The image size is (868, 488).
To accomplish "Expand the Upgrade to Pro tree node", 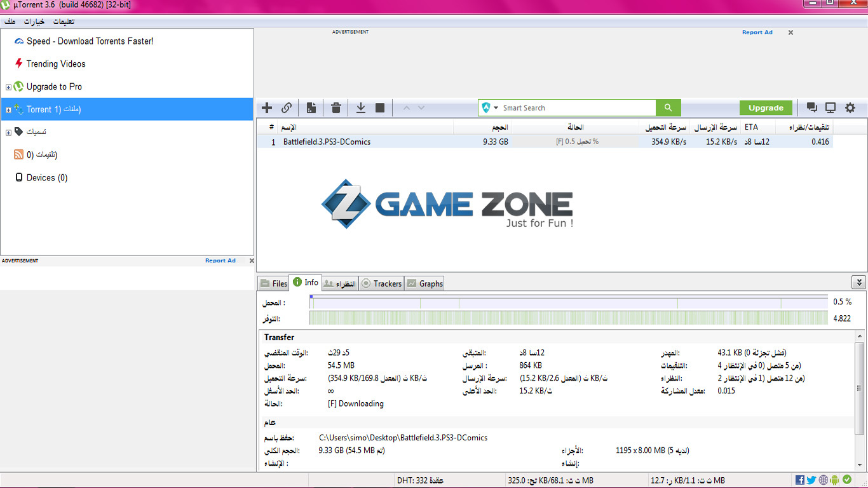I will [x=8, y=87].
